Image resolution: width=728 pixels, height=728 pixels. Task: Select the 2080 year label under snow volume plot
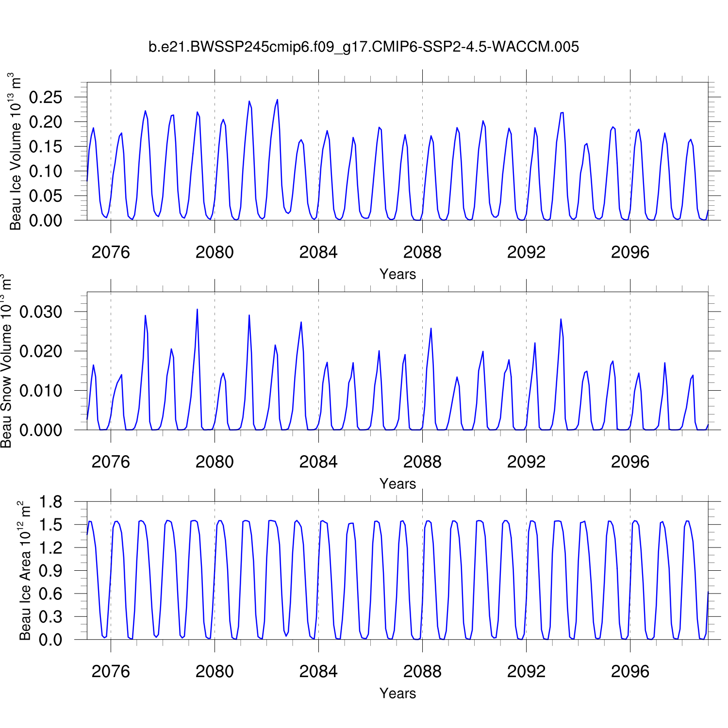click(215, 462)
